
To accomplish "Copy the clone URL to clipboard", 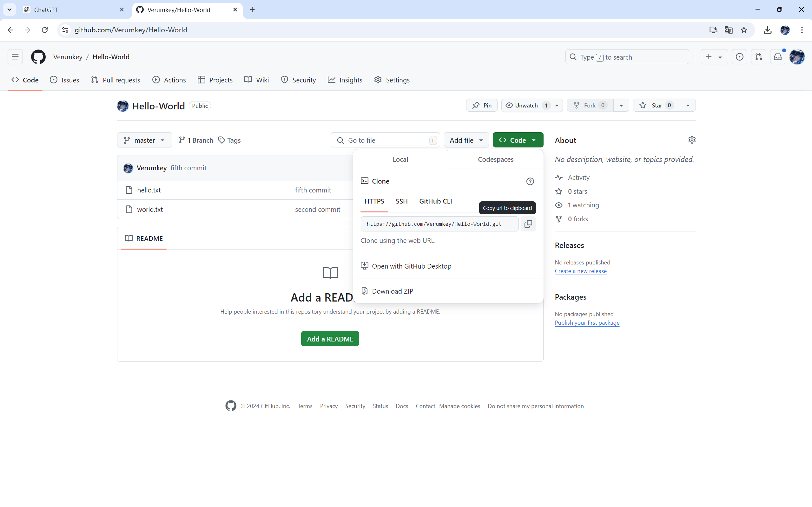I will coord(528,224).
